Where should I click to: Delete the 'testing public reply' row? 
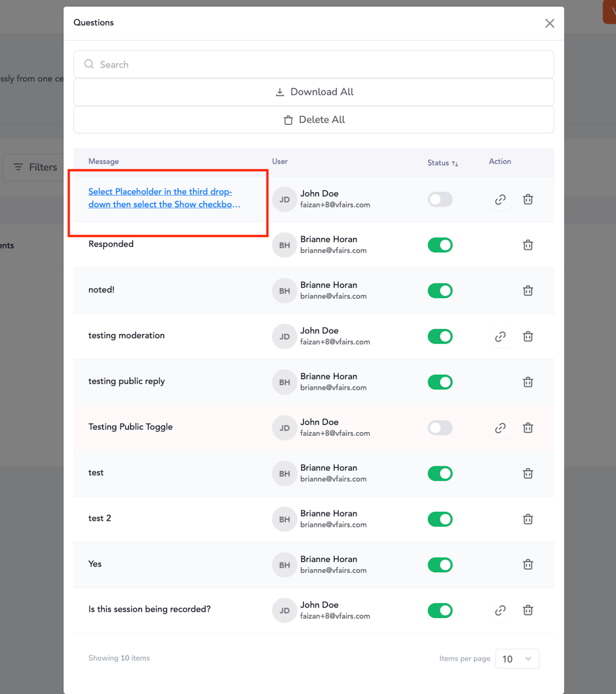pos(528,382)
